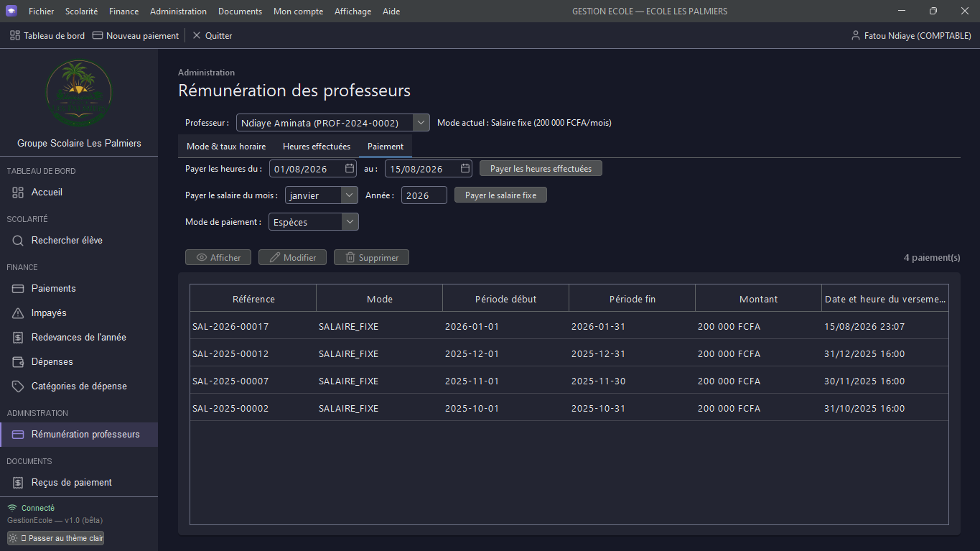
Task: Open Mode de paiement dropdown Espèces
Action: (314, 222)
